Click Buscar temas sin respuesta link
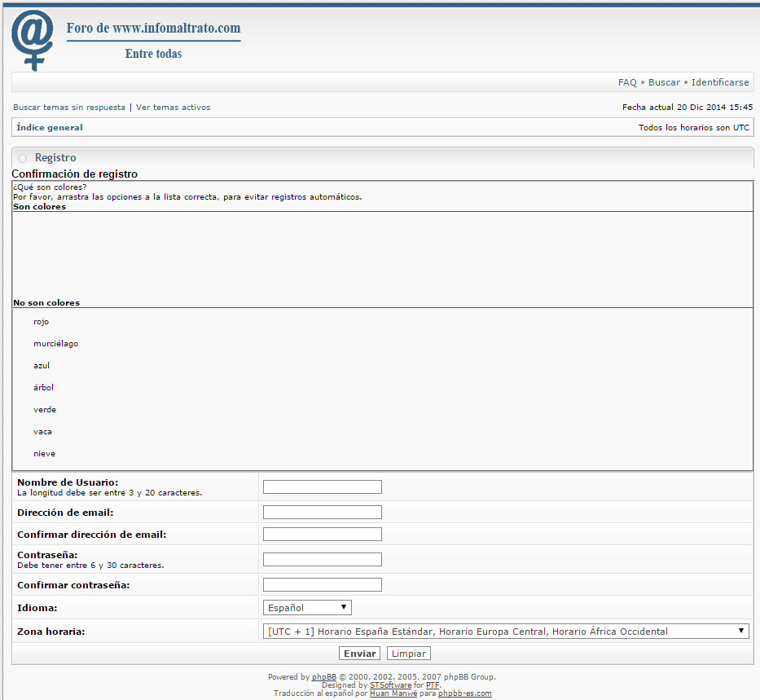 pyautogui.click(x=69, y=107)
